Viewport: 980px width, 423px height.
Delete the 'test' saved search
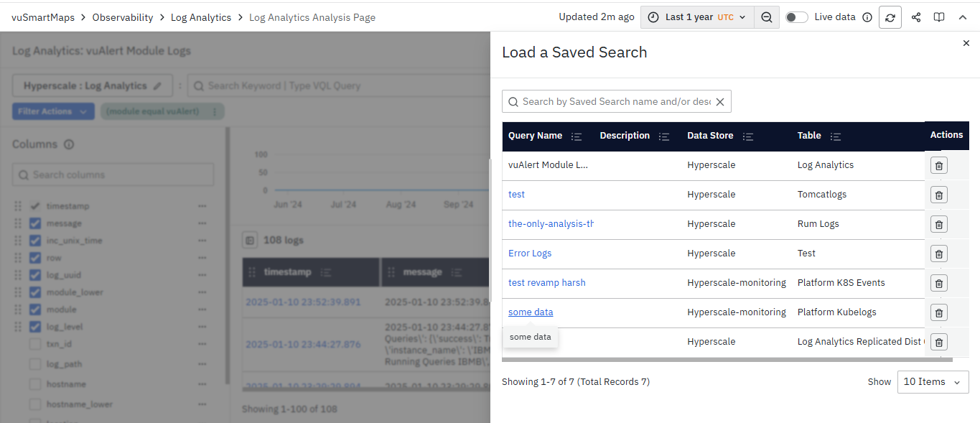[938, 195]
